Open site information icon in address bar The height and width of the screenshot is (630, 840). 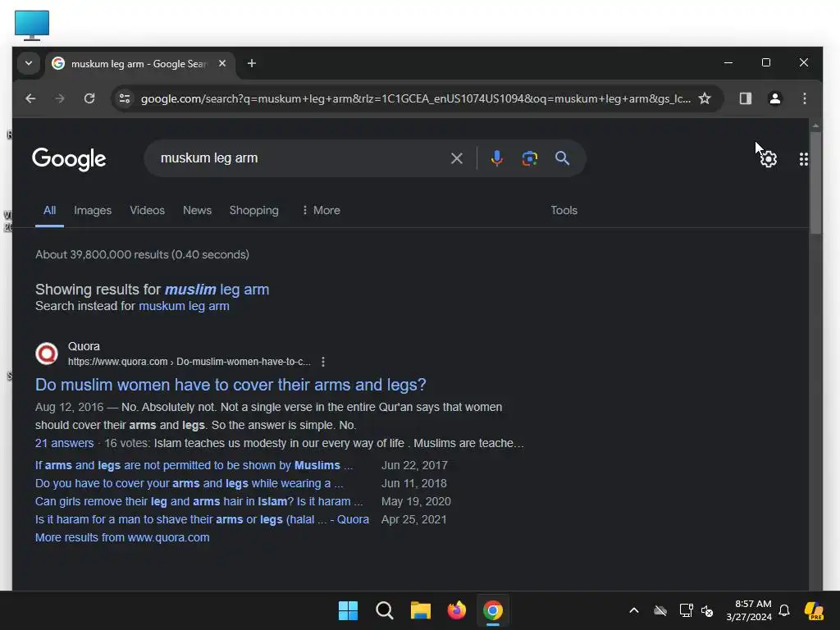pos(125,98)
